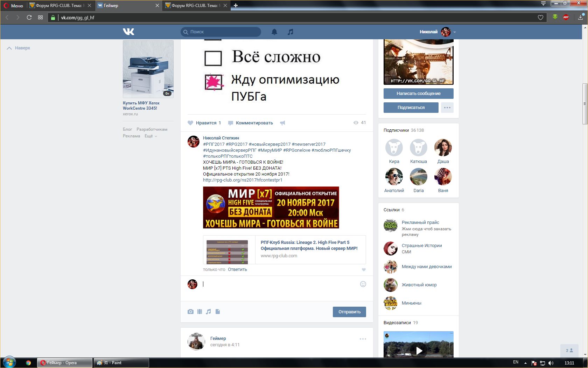Click the Написать сообщение button
The width and height of the screenshot is (588, 368).
click(x=419, y=94)
